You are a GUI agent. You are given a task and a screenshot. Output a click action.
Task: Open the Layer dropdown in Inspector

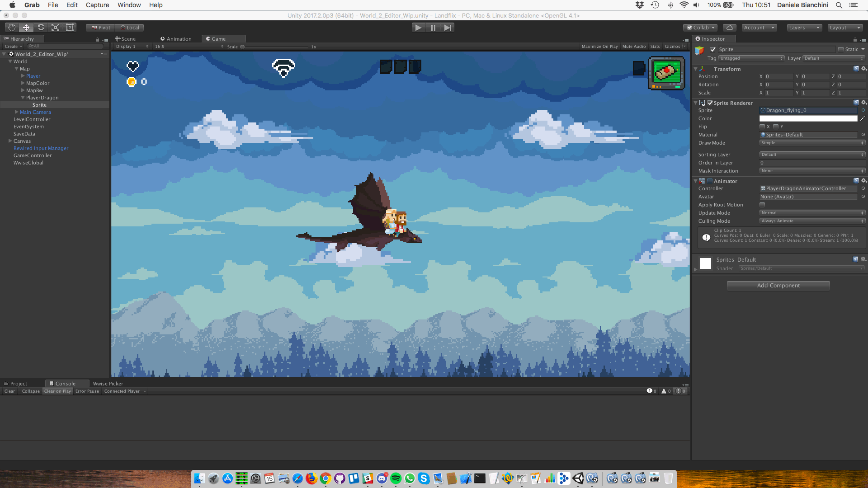click(834, 58)
